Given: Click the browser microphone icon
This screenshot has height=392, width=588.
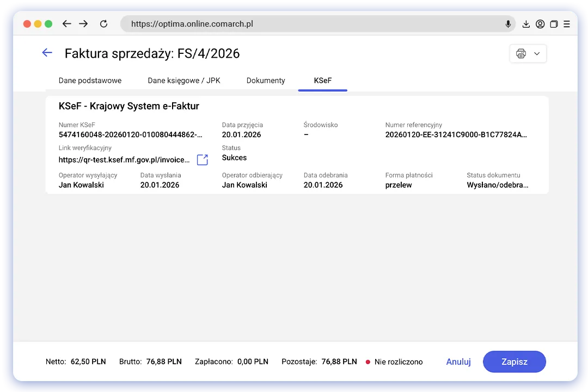Looking at the screenshot, I should pyautogui.click(x=508, y=24).
